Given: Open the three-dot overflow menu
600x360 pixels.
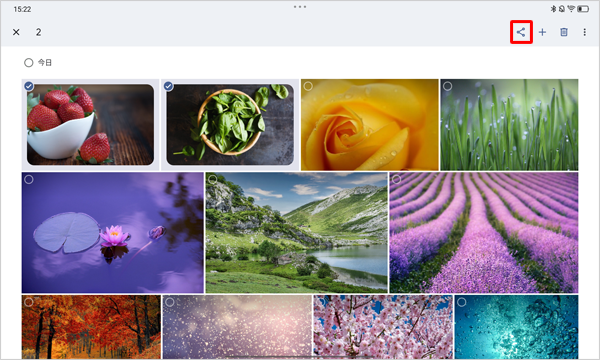Looking at the screenshot, I should (x=584, y=32).
